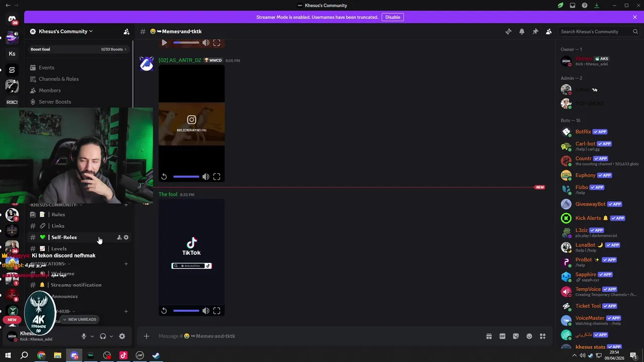This screenshot has height=362, width=644.
Task: Open user settings gear icon
Action: coord(122,336)
